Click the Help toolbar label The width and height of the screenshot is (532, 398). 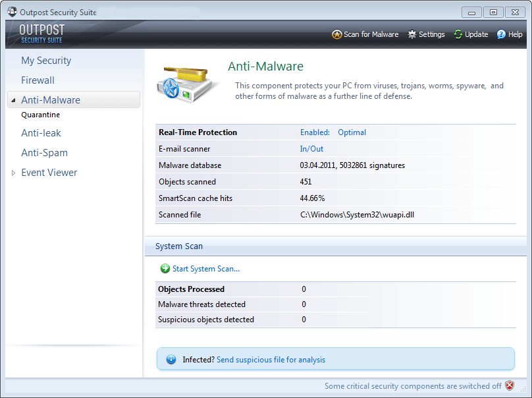pyautogui.click(x=515, y=34)
